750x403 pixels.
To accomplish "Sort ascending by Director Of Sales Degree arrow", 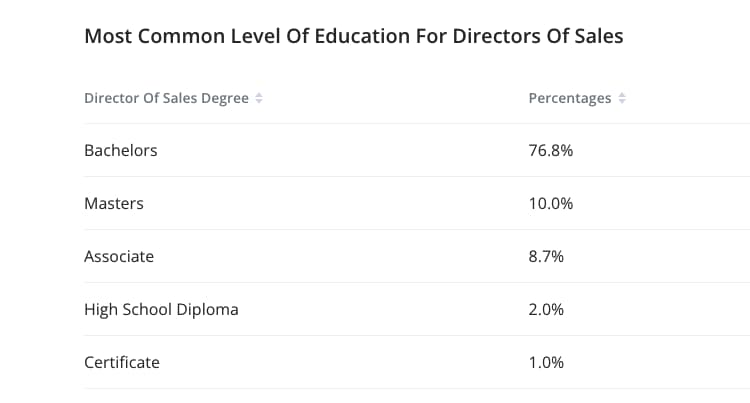I will coord(259,95).
